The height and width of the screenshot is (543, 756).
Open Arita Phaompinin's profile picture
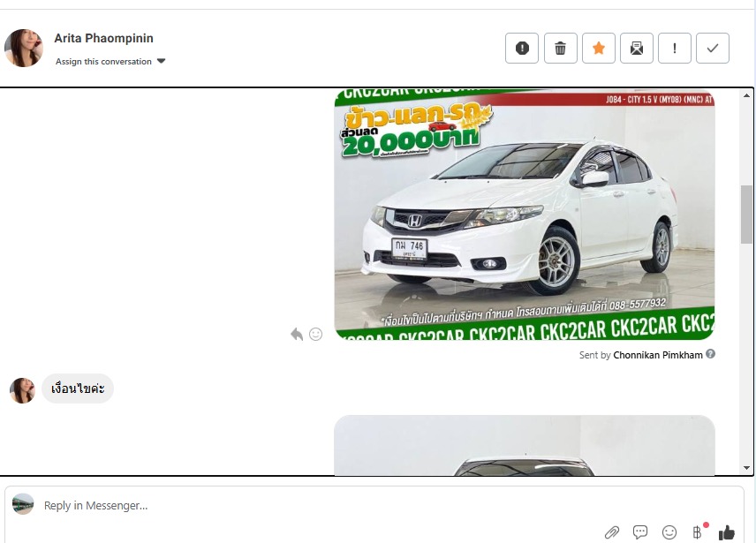[x=24, y=48]
